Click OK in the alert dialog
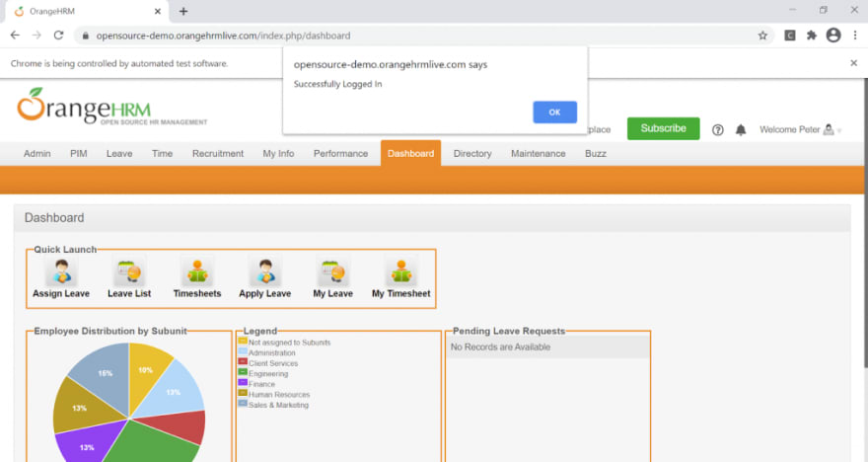This screenshot has width=868, height=462. pyautogui.click(x=554, y=112)
